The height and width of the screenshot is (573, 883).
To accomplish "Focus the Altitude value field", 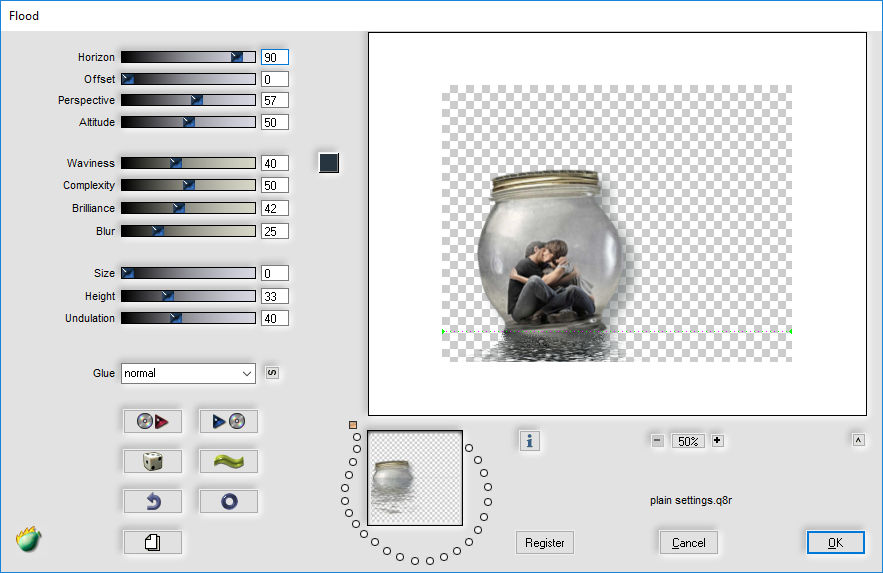I will [x=275, y=122].
